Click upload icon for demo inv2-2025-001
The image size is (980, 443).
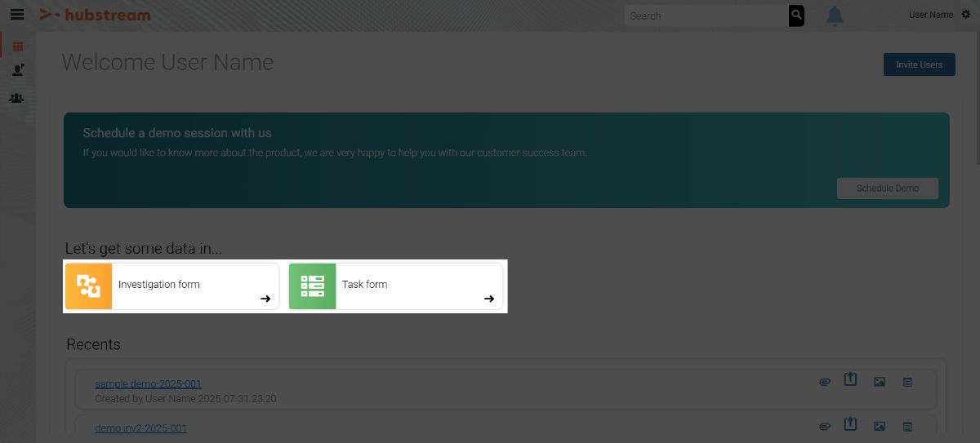(x=850, y=423)
